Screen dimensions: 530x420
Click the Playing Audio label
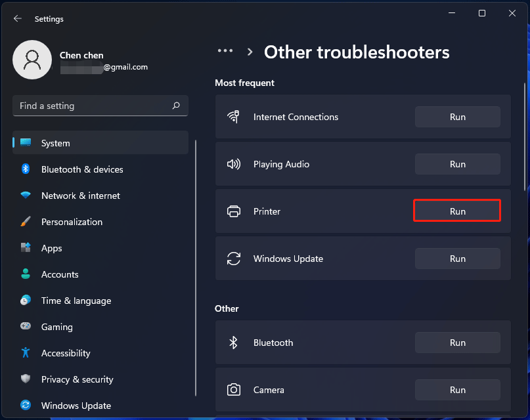tap(281, 164)
